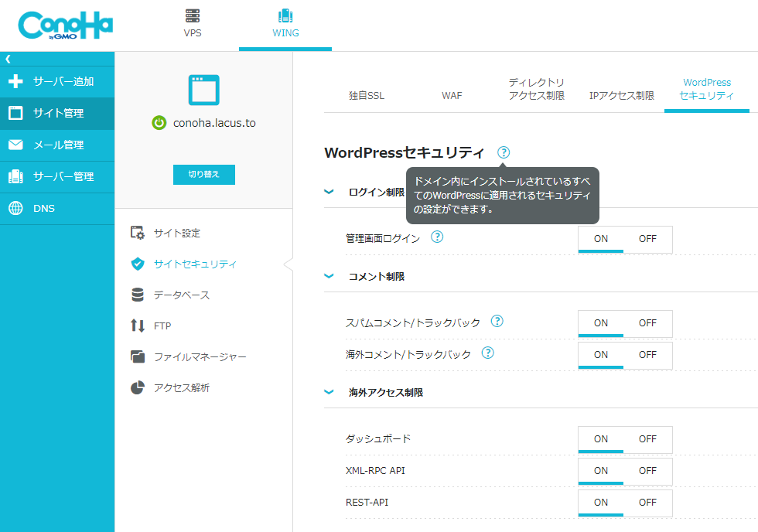Switch to the WAF tab
Viewport: 758px width, 532px height.
tap(452, 96)
